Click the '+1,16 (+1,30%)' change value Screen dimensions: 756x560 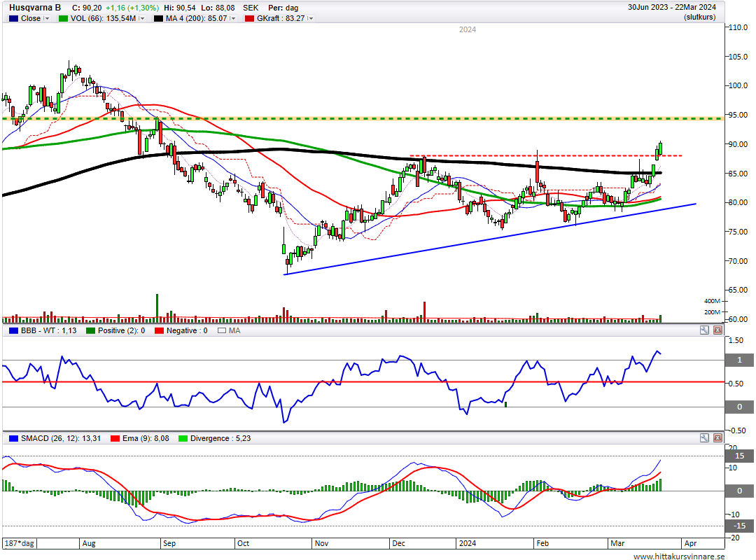pyautogui.click(x=132, y=8)
